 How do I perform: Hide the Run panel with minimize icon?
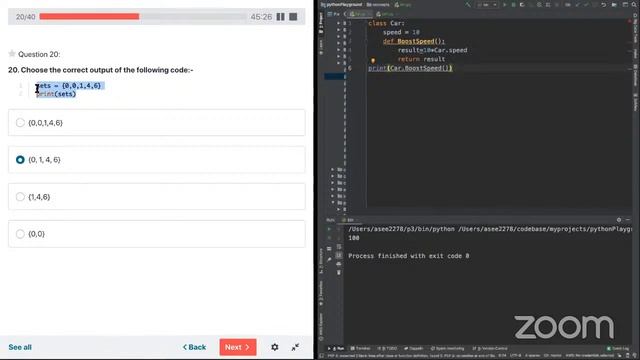tap(628, 220)
